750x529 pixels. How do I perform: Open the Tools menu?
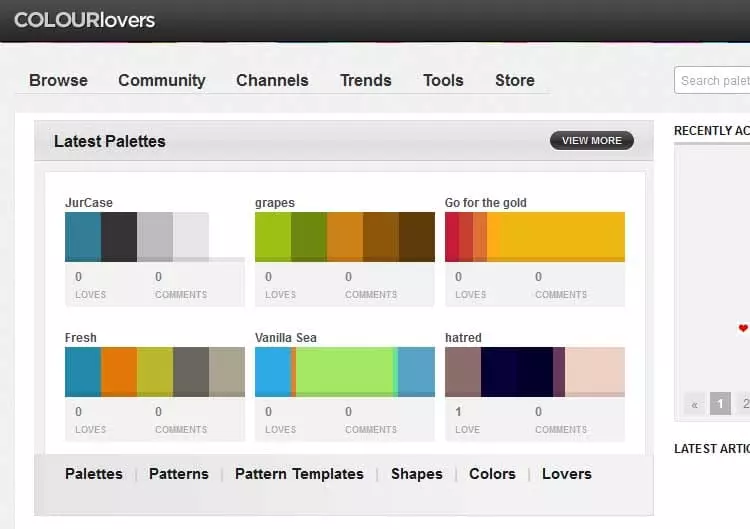(x=443, y=80)
